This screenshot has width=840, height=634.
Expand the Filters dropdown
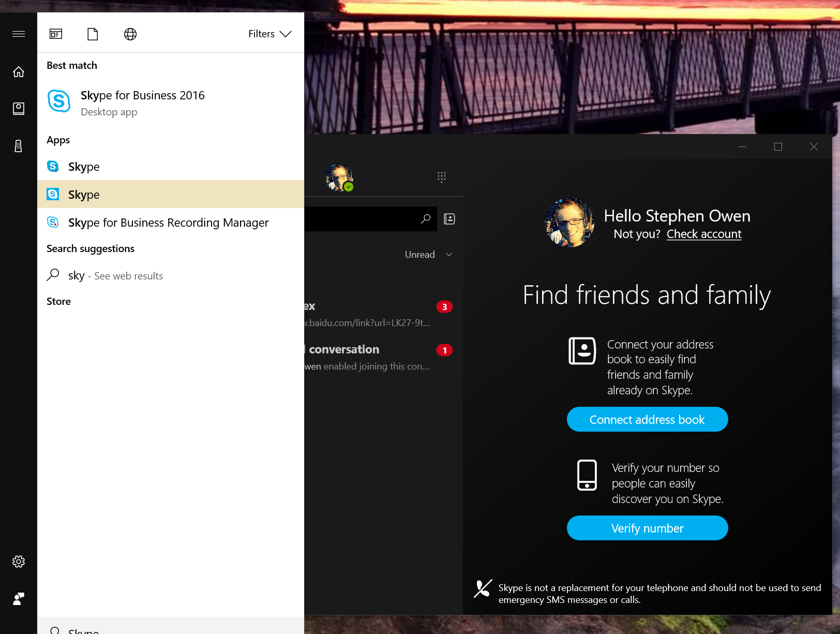269,34
